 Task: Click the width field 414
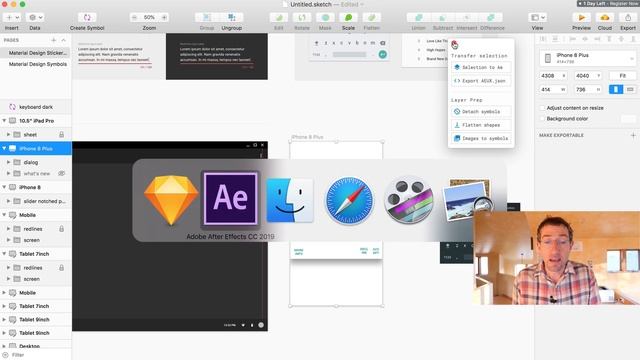[x=553, y=89]
